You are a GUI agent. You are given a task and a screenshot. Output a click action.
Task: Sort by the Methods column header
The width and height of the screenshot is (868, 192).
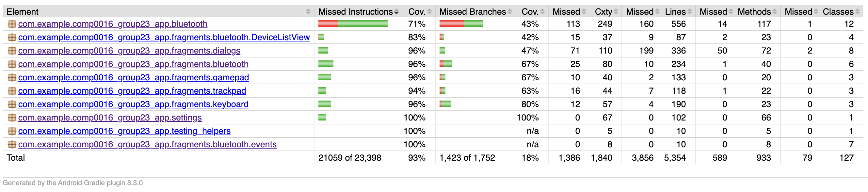click(x=754, y=12)
